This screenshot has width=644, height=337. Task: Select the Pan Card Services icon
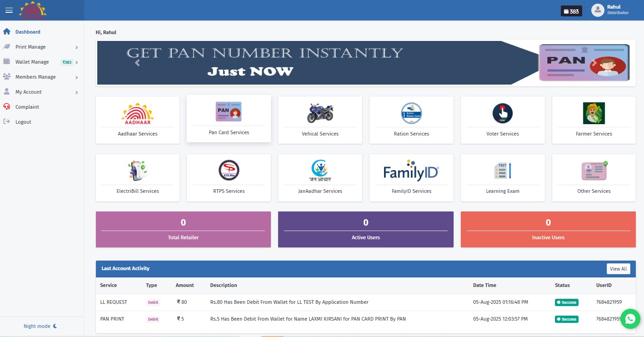pos(229,118)
